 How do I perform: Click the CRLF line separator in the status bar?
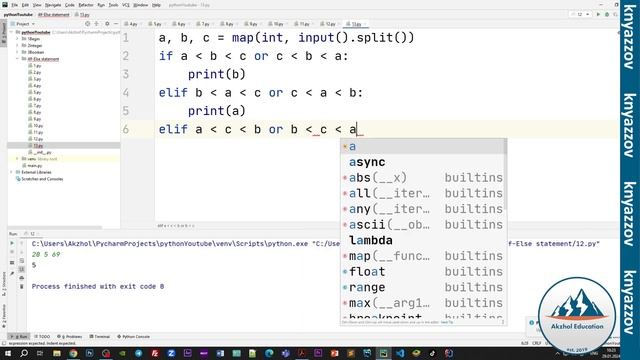pos(537,343)
